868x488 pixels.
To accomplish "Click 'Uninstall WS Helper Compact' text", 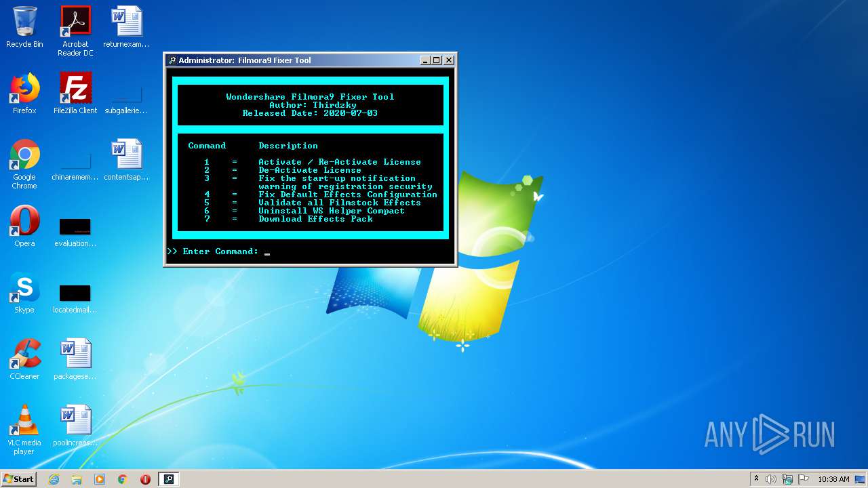I will coord(332,211).
